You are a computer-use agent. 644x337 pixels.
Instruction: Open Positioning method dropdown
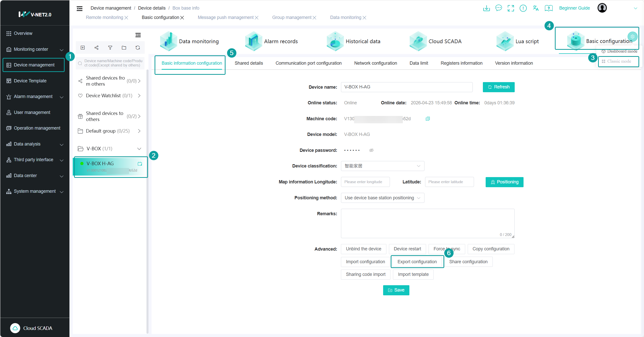pos(382,198)
